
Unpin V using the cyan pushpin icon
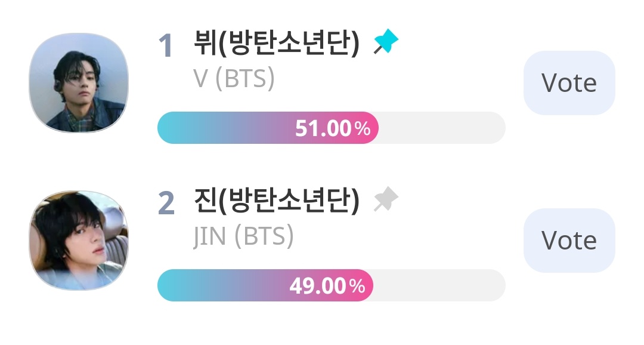pos(386,42)
